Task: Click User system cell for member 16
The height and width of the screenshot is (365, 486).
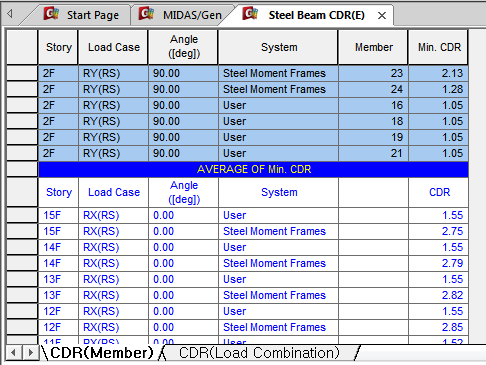Action: 278,105
